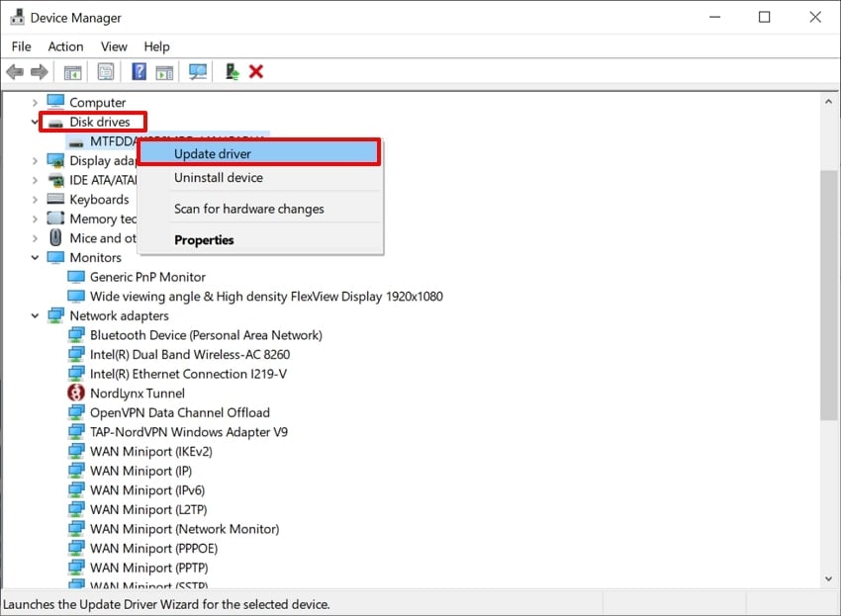The width and height of the screenshot is (841, 616).
Task: Collapse the Network adapters category
Action: coord(35,315)
